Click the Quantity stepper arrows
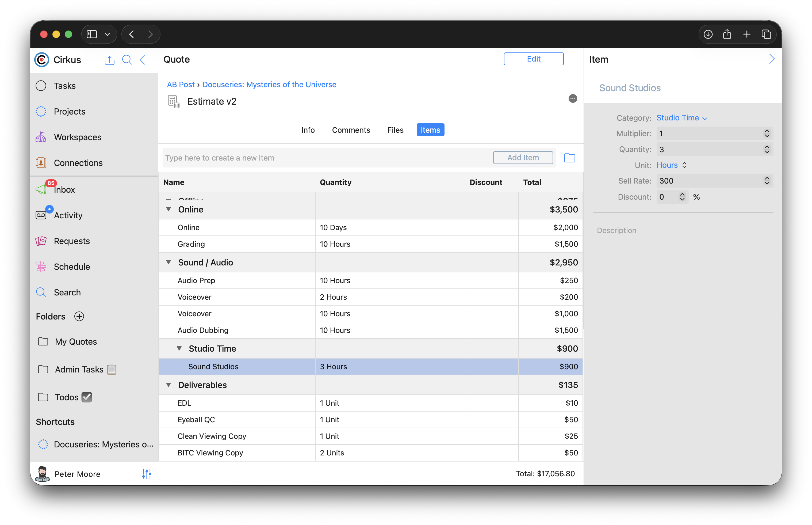This screenshot has height=525, width=812. 767,149
